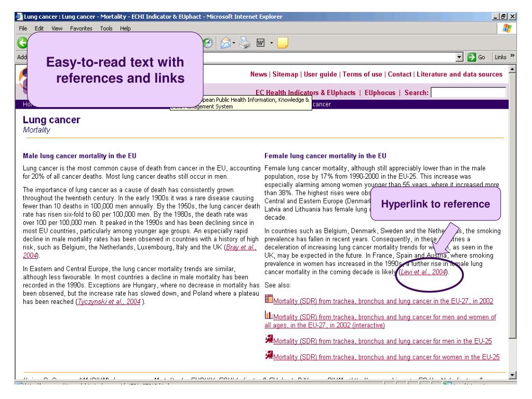
Task: Follow the Levi et al., 2004 reference link
Action: pos(423,272)
